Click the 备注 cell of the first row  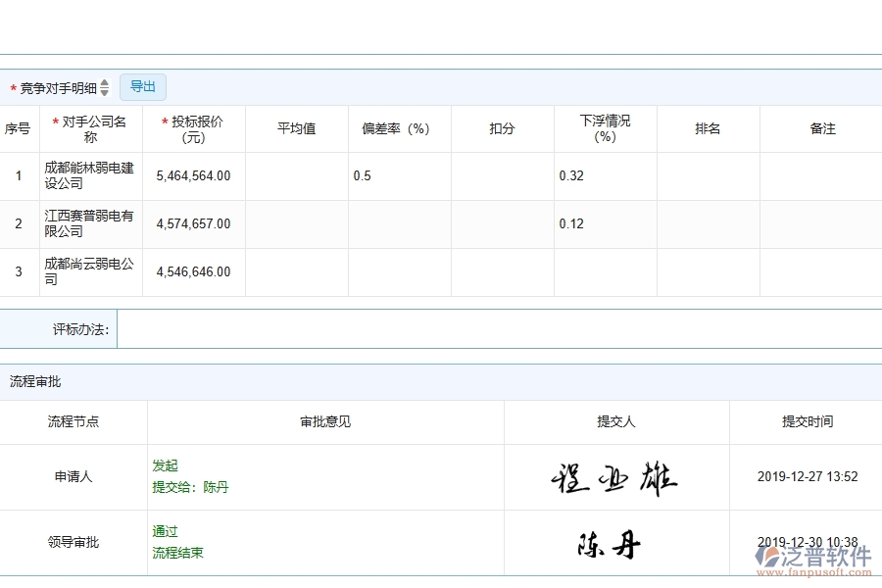pos(821,175)
